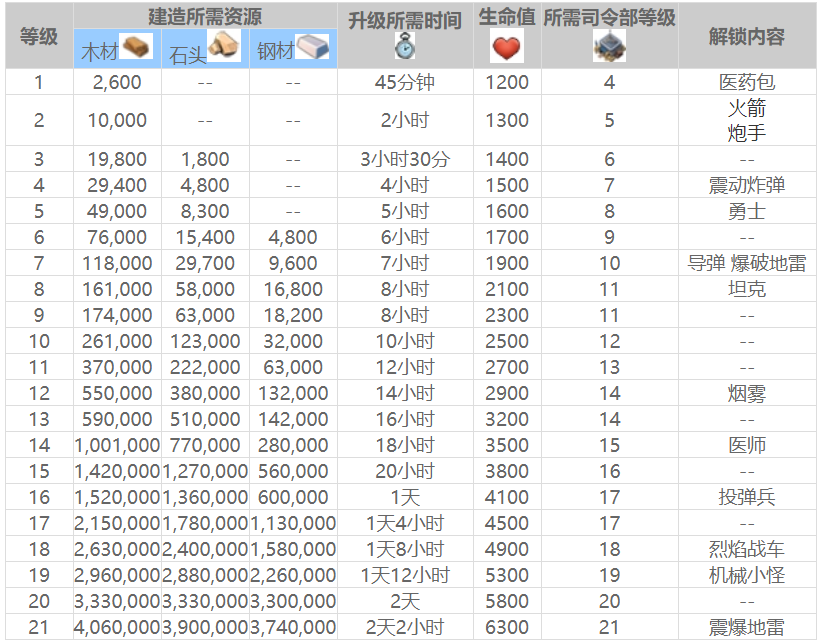
Task: Select the 勇士 unlock link
Action: [x=746, y=211]
